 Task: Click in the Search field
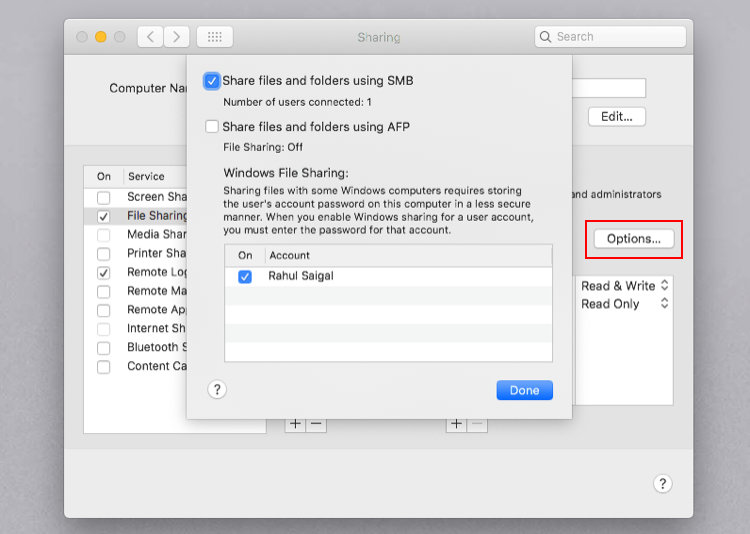coord(610,37)
